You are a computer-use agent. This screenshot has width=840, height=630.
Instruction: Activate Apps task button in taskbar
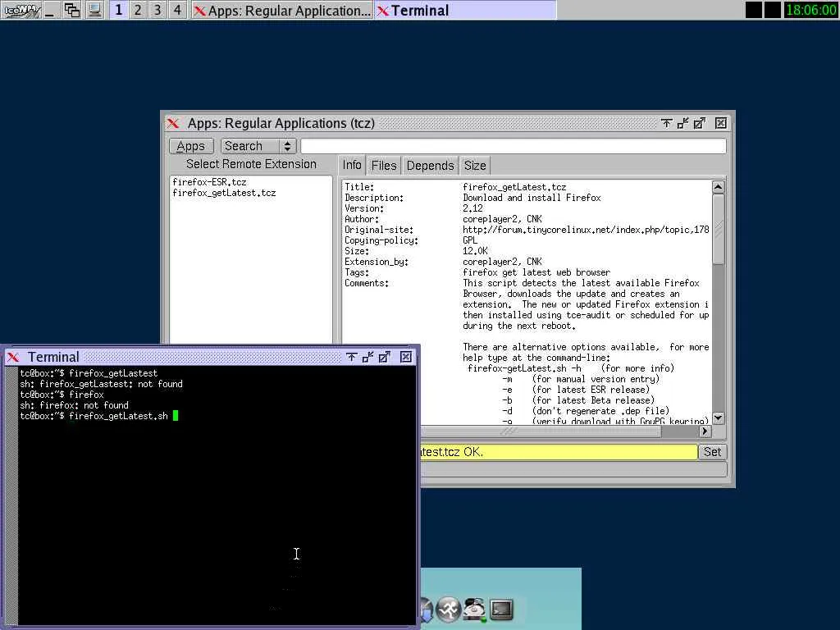pos(282,10)
